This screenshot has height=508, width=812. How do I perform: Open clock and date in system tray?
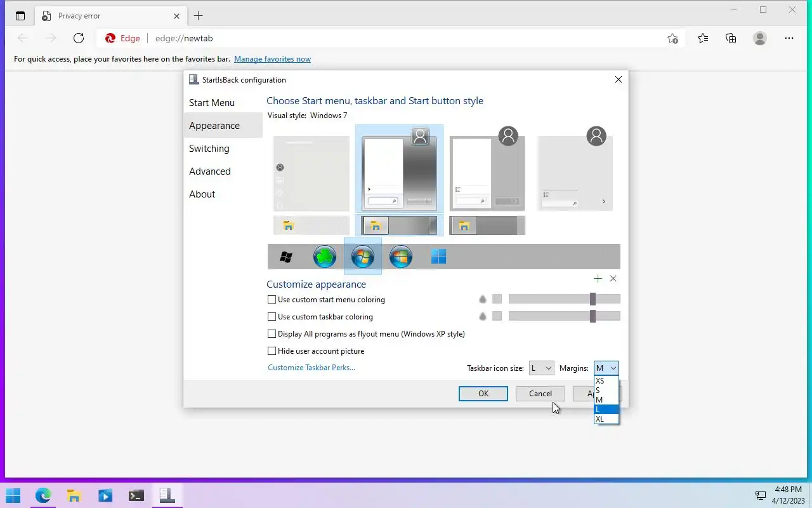coord(789,495)
